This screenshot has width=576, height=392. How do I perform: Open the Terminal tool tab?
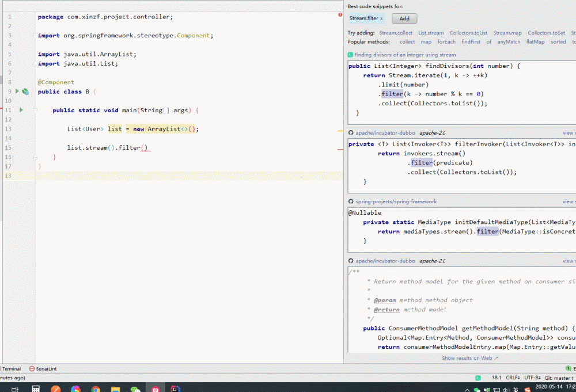[x=10, y=368]
